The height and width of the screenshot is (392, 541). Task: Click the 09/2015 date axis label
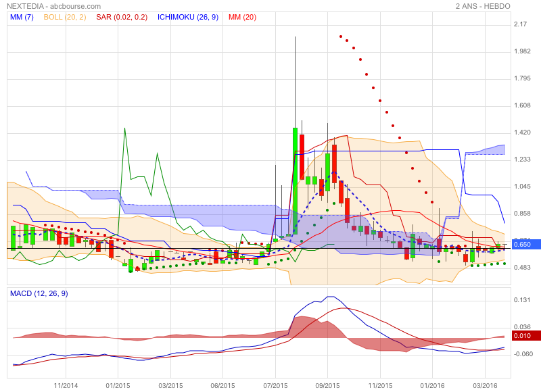(327, 385)
